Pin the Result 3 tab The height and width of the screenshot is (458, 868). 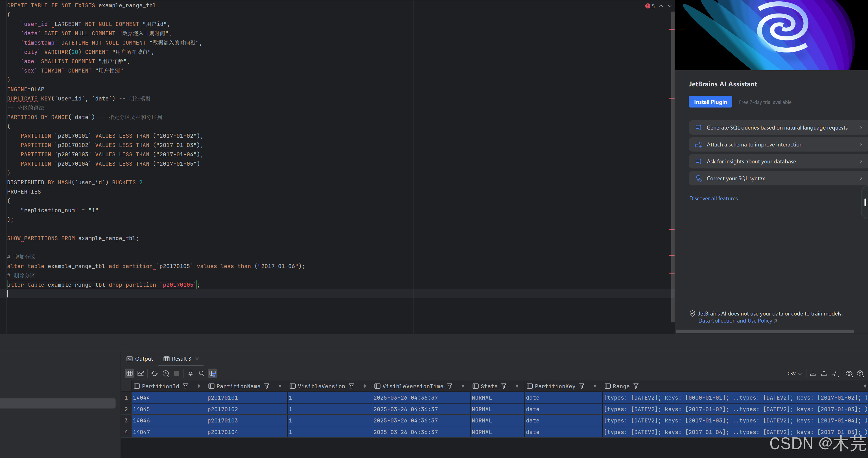click(190, 373)
